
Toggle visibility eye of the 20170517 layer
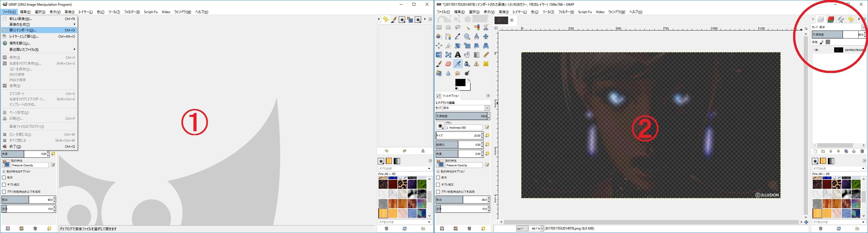coord(816,50)
